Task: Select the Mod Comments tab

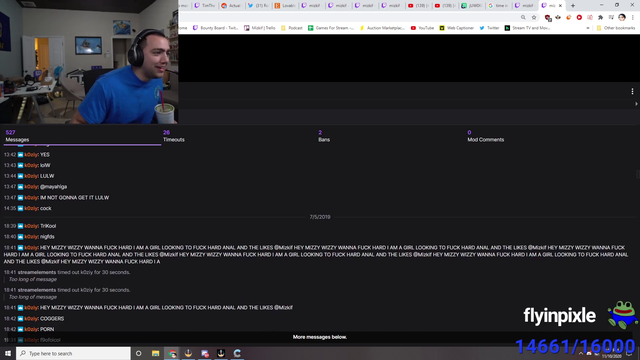Action: click(x=485, y=136)
